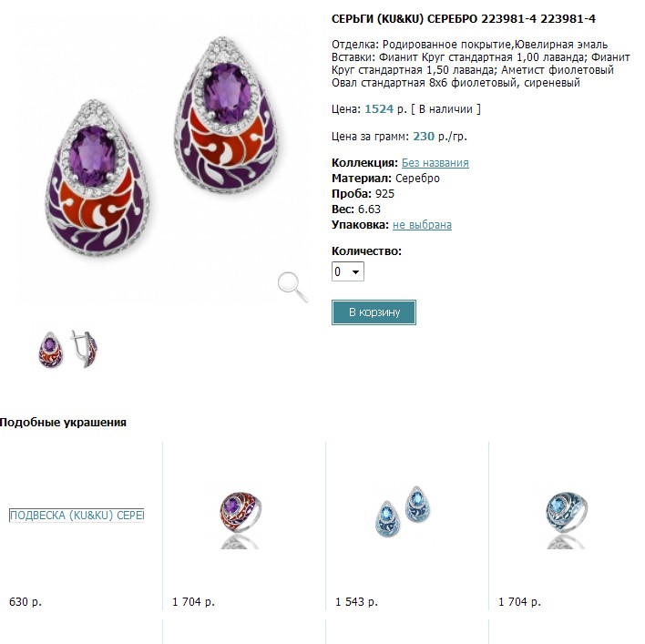645x644 pixels.
Task: Click the 1 704 р. purple ring price
Action: point(193,601)
